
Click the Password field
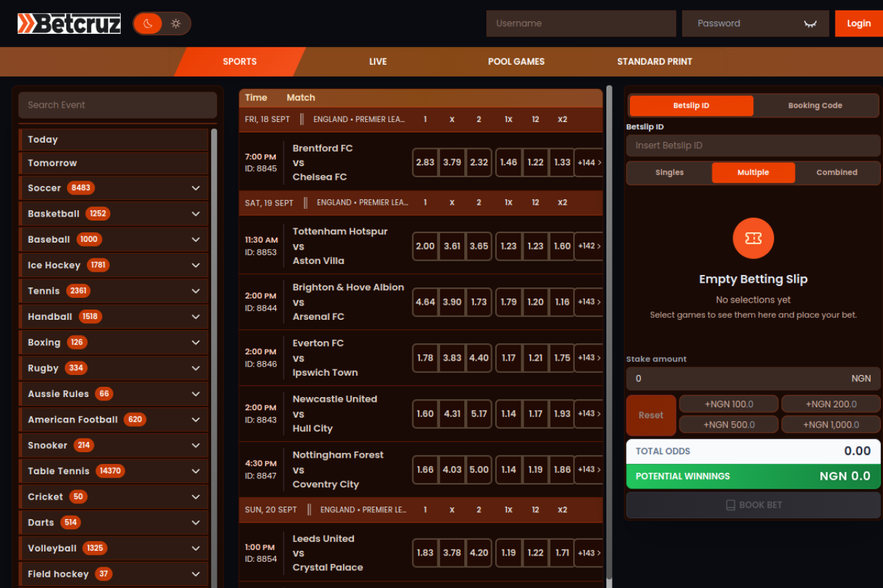point(755,23)
